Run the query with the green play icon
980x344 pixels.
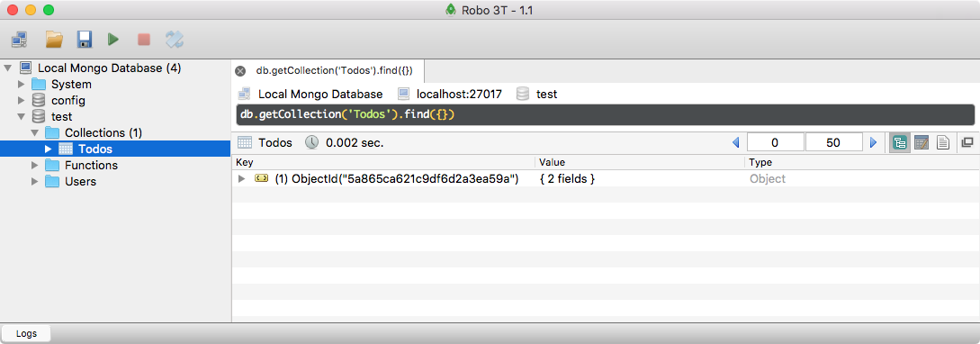point(113,40)
